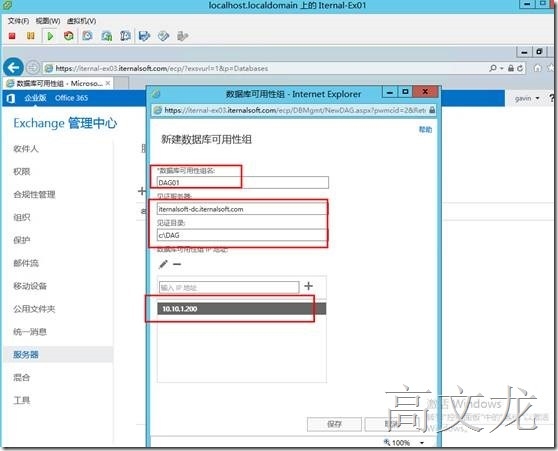Select 工具 in the navigation
558x451 pixels.
22,400
